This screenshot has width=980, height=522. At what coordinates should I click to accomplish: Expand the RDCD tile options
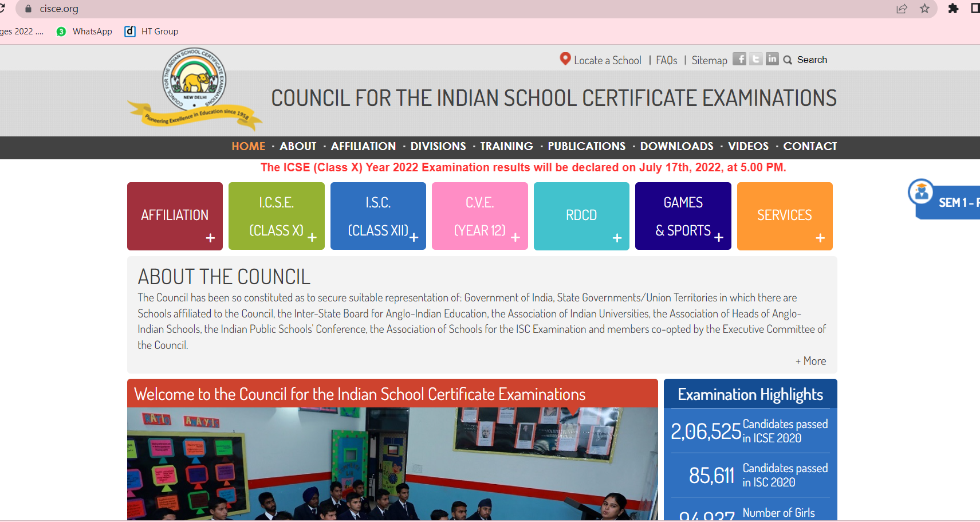(x=617, y=238)
